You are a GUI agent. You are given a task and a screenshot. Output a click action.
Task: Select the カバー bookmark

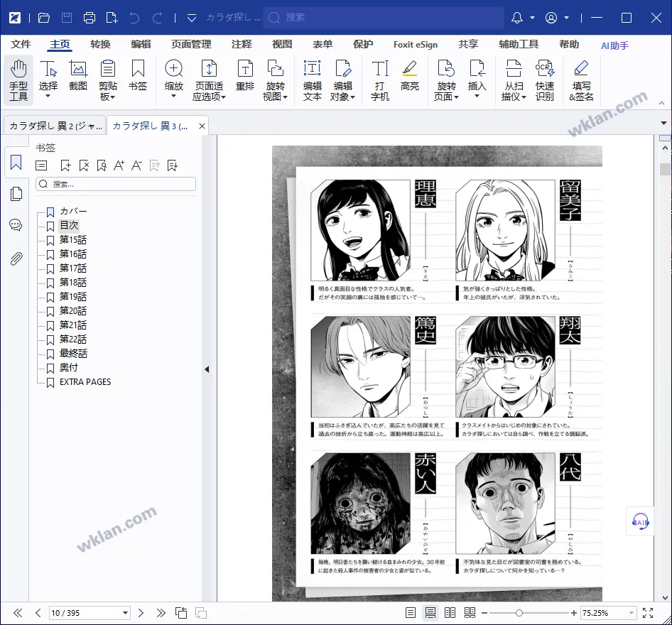pyautogui.click(x=73, y=211)
